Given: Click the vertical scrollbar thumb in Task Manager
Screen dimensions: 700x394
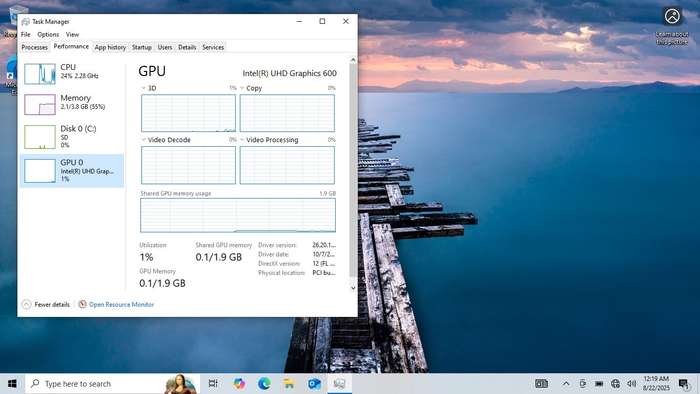Looking at the screenshot, I should click(353, 170).
